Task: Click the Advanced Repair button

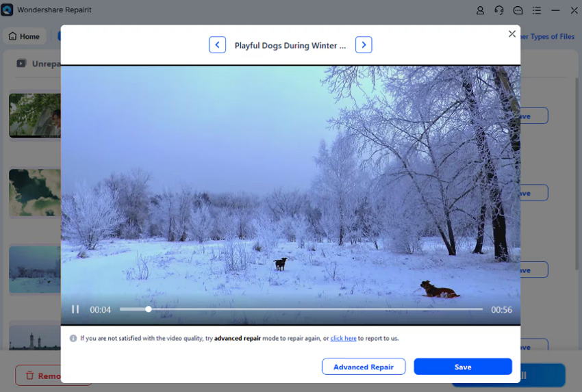Action: 363,367
